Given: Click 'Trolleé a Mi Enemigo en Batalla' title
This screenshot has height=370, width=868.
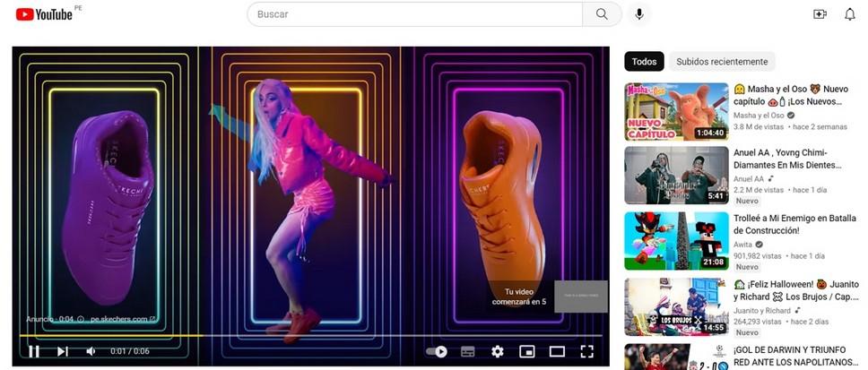Looking at the screenshot, I should (x=795, y=225).
